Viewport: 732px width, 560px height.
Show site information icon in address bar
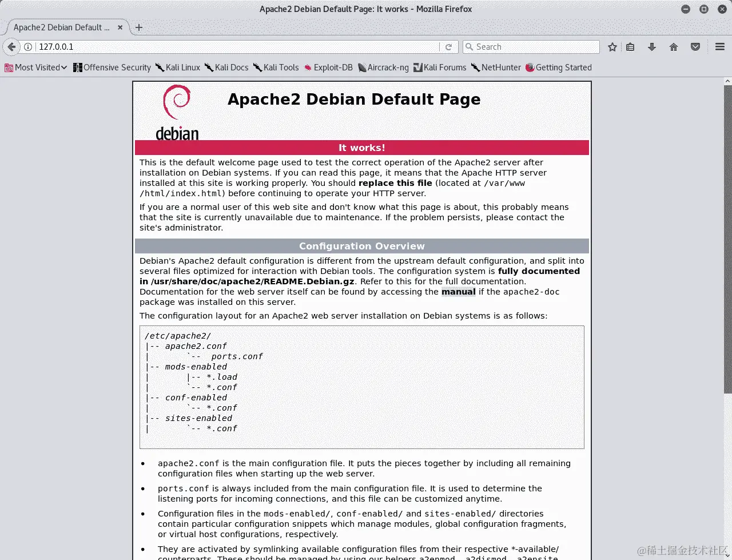27,47
